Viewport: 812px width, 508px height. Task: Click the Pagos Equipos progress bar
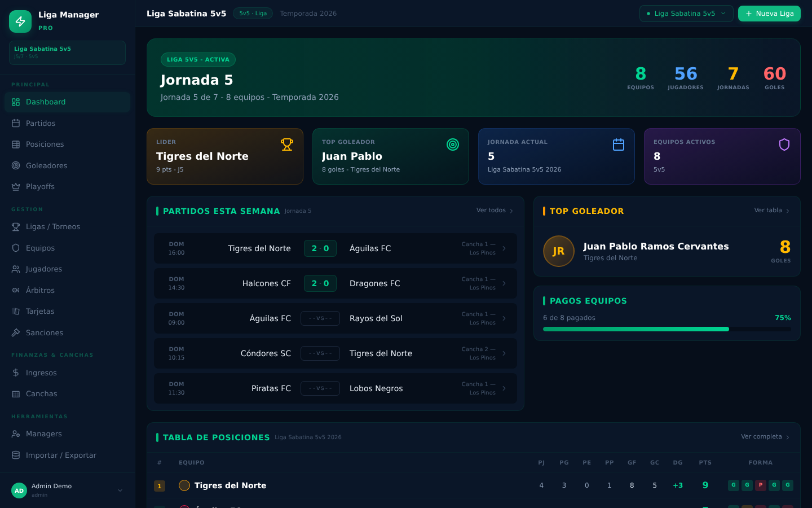(x=667, y=329)
